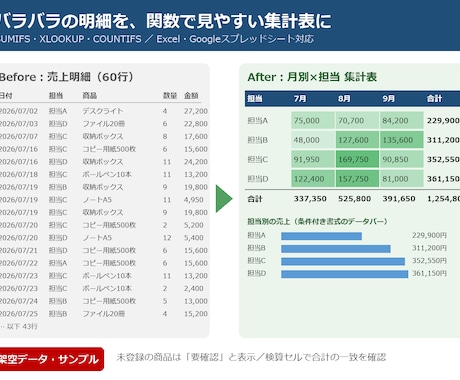Click the 担当B blue data bar

[x=336, y=249]
